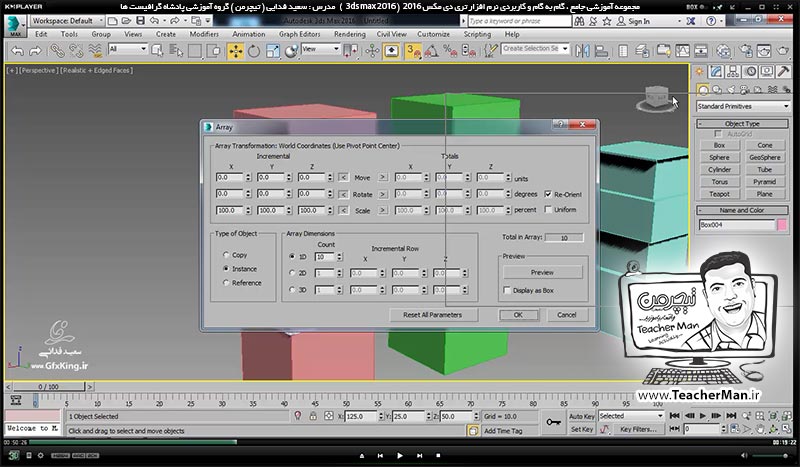Open the View reference coordinate dropdown
800x467 pixels.
(x=321, y=49)
